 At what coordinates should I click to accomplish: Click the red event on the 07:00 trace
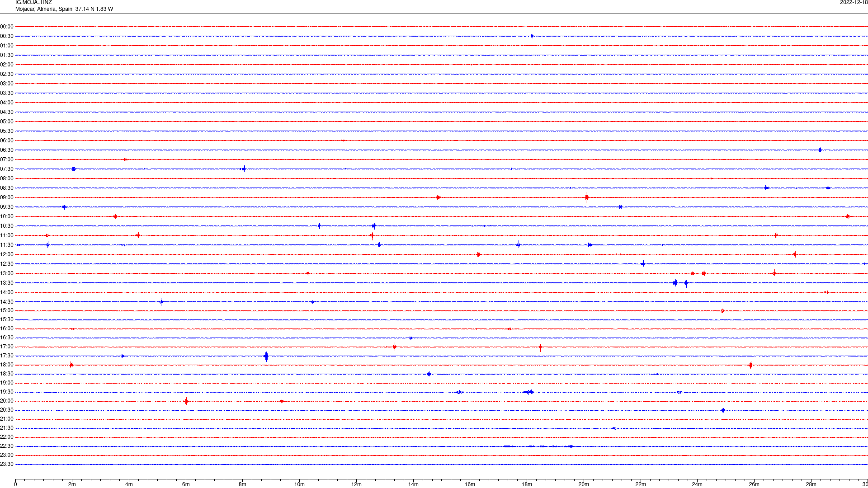[126, 160]
